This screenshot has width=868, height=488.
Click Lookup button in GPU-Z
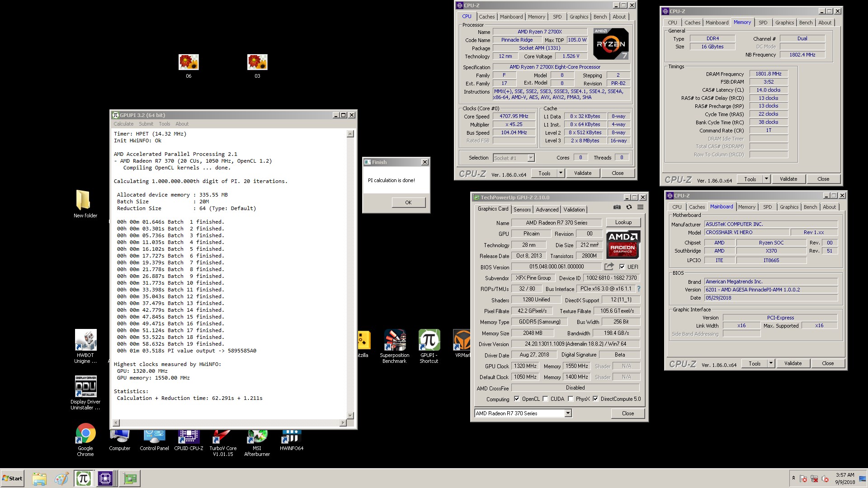[x=623, y=222]
